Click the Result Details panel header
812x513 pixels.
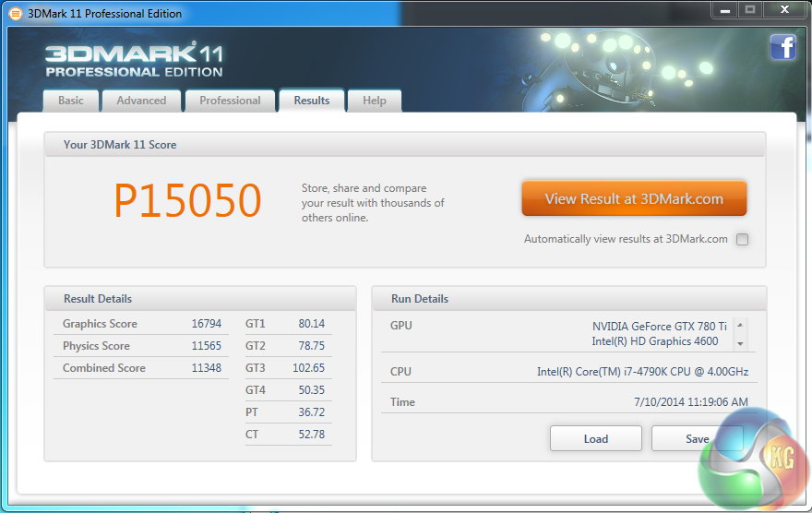tap(200, 299)
